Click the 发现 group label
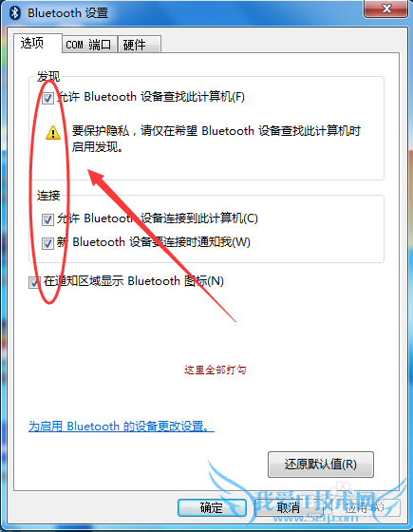 [x=48, y=76]
